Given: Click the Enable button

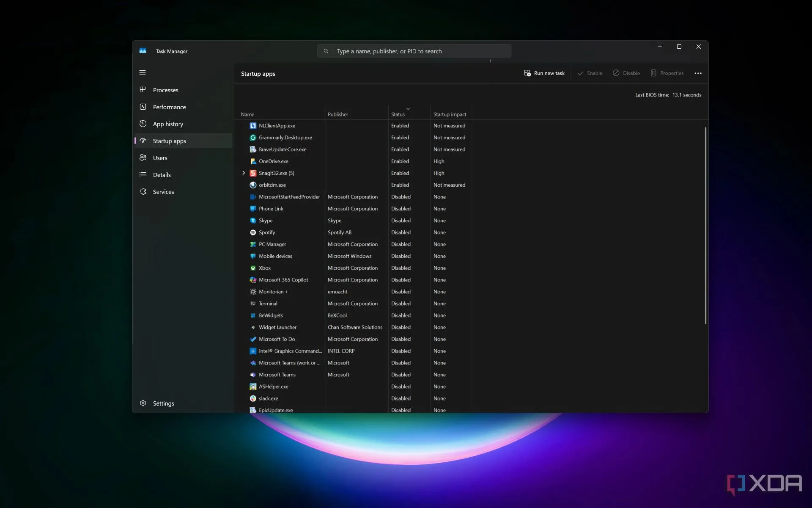Looking at the screenshot, I should (x=590, y=73).
